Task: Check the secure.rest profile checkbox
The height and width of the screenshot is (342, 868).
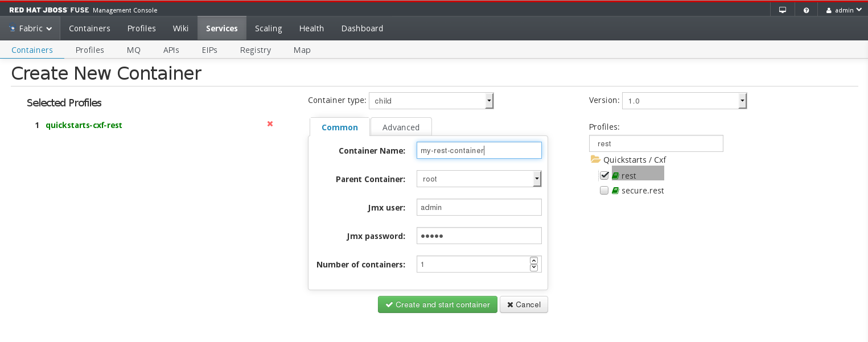Action: click(x=604, y=191)
